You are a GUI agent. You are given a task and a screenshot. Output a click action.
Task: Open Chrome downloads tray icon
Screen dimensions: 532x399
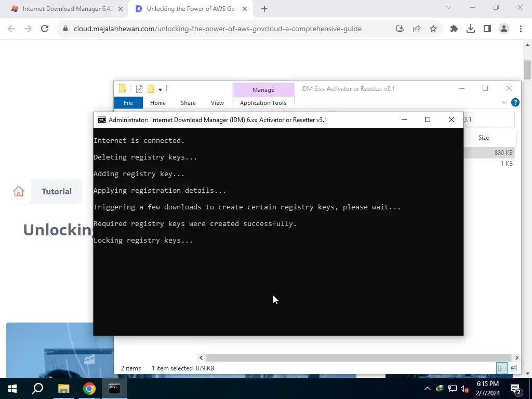click(x=471, y=29)
